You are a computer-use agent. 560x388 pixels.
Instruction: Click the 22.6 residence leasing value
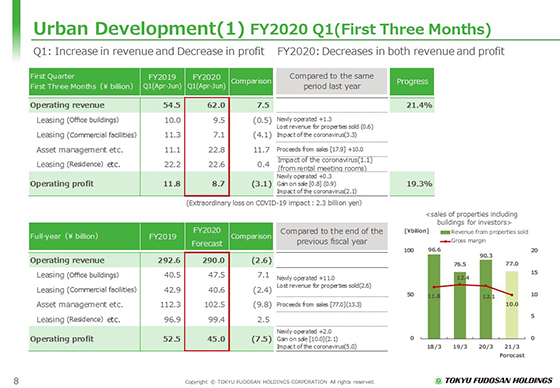pos(217,164)
